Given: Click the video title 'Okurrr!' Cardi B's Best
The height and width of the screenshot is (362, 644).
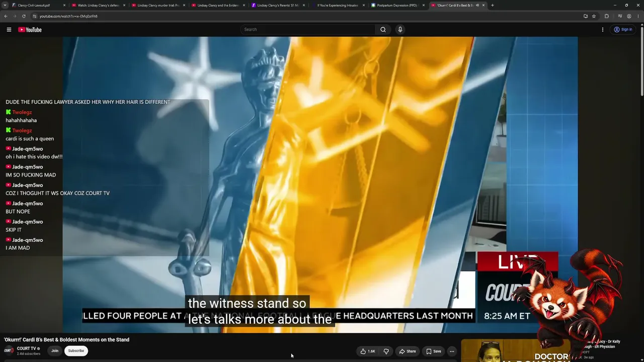Looking at the screenshot, I should point(67,340).
